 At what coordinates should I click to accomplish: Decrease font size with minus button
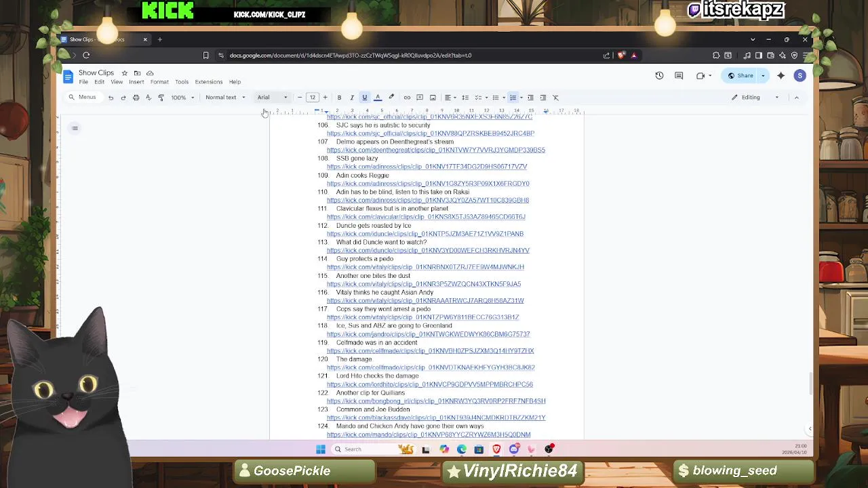300,98
